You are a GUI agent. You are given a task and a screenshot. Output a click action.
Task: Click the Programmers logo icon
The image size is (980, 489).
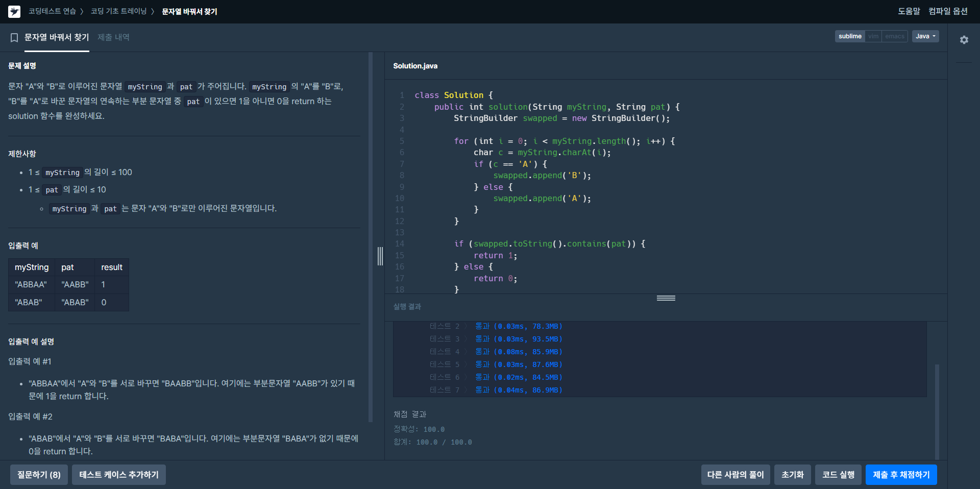click(14, 11)
